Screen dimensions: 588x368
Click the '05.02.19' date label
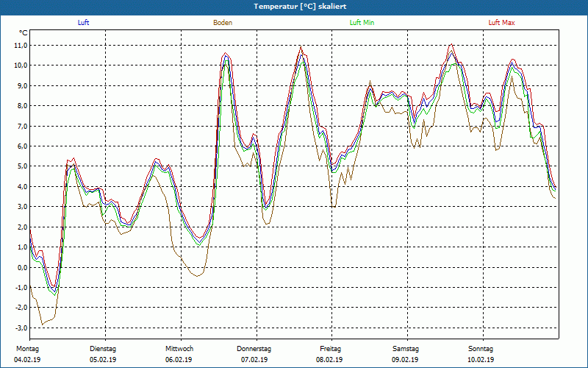point(103,360)
